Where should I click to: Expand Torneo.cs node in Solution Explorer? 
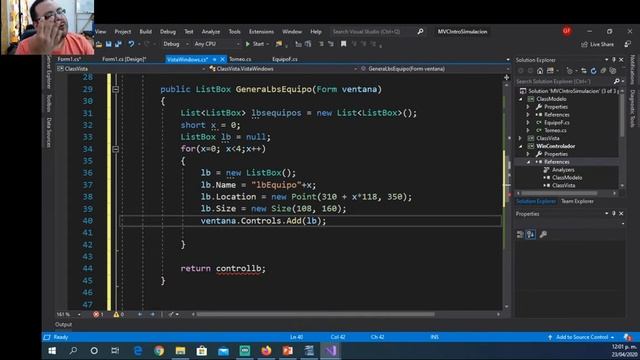(528, 131)
